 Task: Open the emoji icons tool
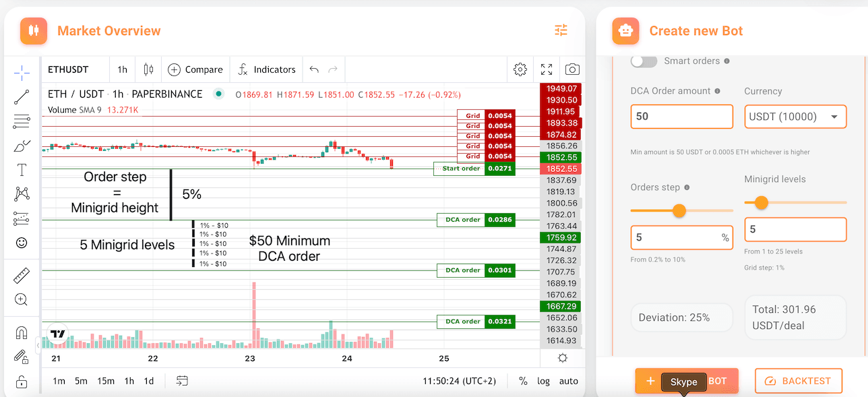(x=22, y=243)
